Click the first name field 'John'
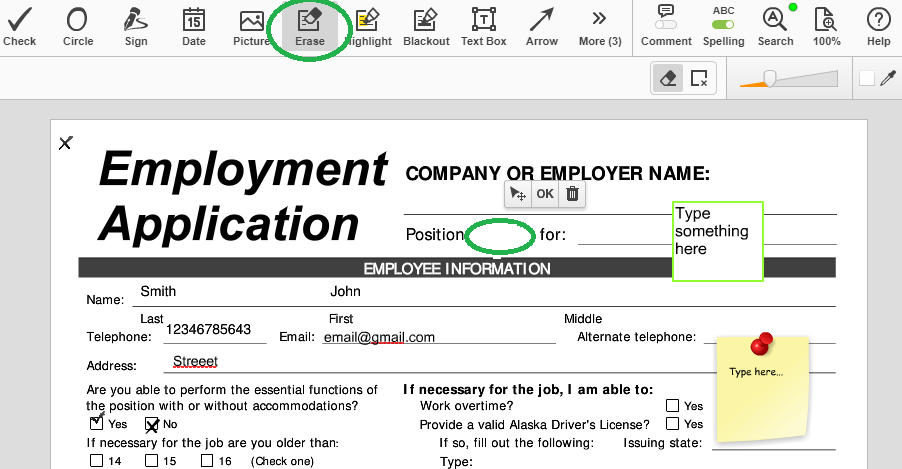Image resolution: width=902 pixels, height=469 pixels. pyautogui.click(x=345, y=291)
